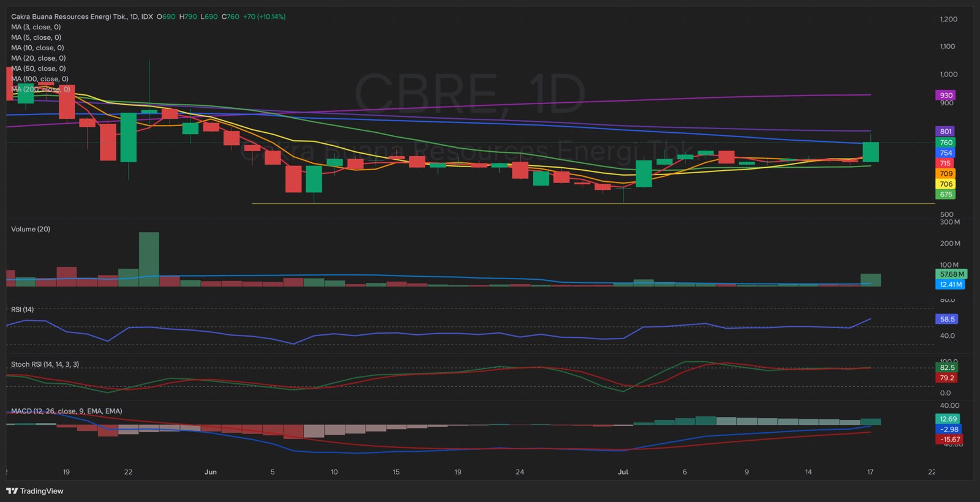Click the +70 (+10.14%) change value
The image size is (980, 502).
(x=264, y=17)
